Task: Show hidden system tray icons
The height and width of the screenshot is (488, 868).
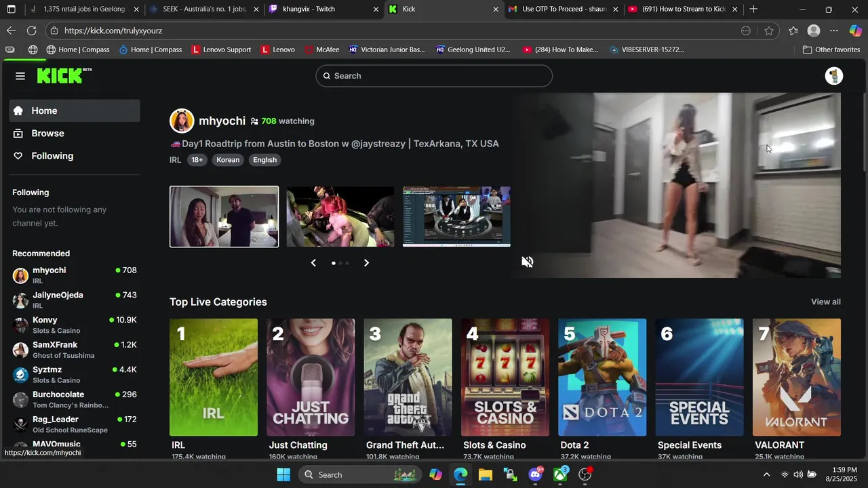Action: tap(766, 474)
